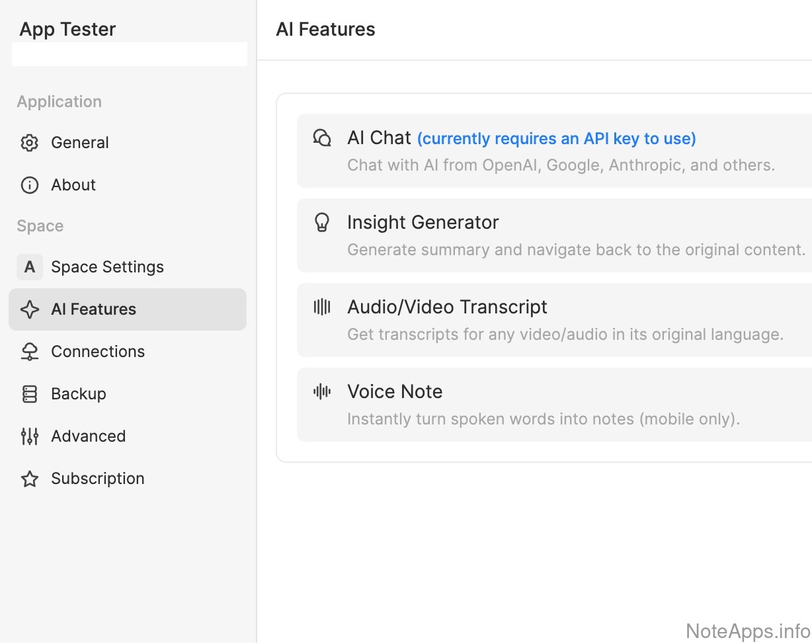
Task: Click the About info circle icon
Action: (x=30, y=185)
